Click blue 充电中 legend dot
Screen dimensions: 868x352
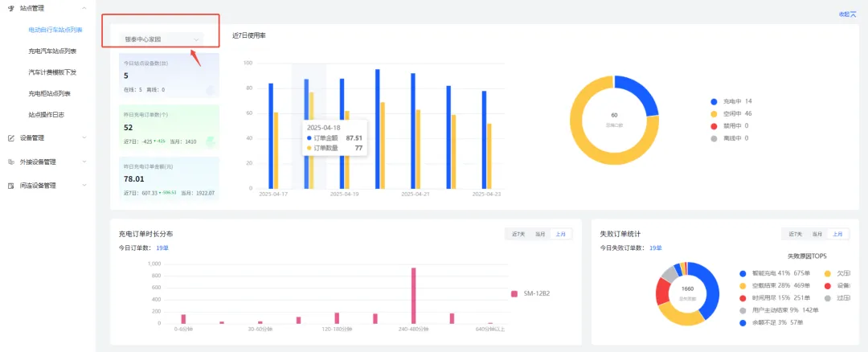(x=714, y=101)
